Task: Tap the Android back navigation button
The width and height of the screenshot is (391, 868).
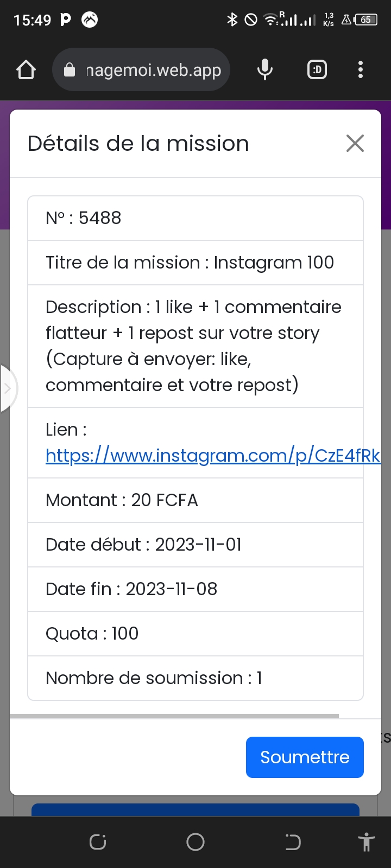Action: (x=293, y=842)
